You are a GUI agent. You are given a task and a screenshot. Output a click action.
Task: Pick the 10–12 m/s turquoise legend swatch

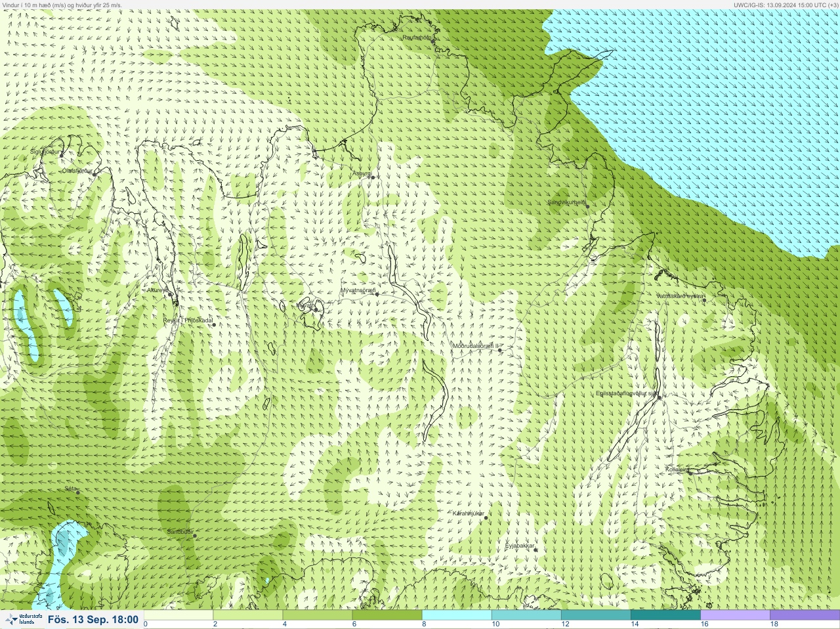[x=526, y=615]
